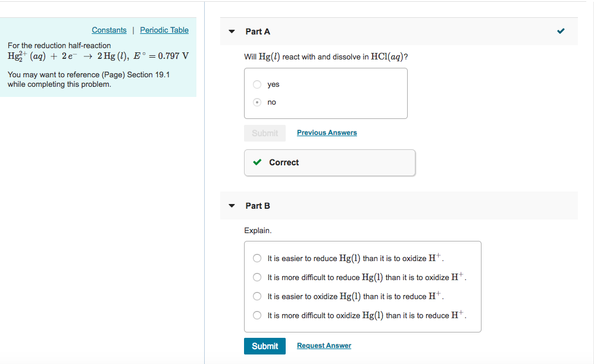
Task: Click the Part A header label
Action: [x=258, y=32]
